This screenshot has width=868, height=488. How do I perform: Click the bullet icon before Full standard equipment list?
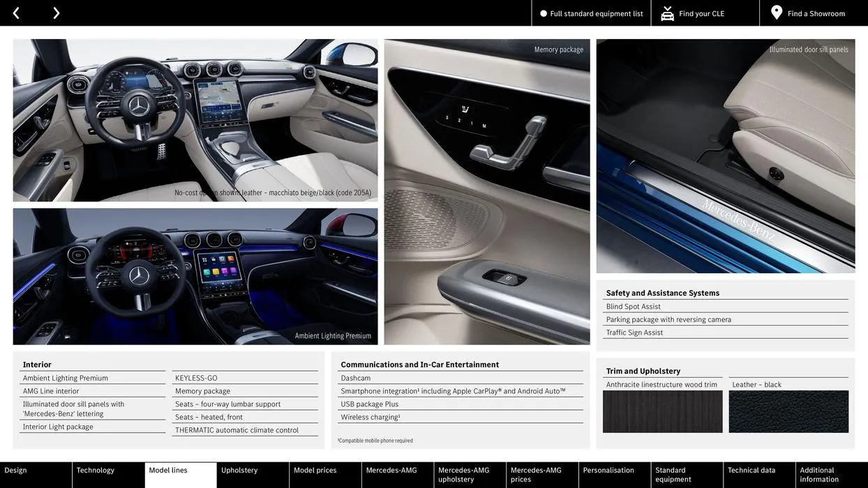click(544, 13)
